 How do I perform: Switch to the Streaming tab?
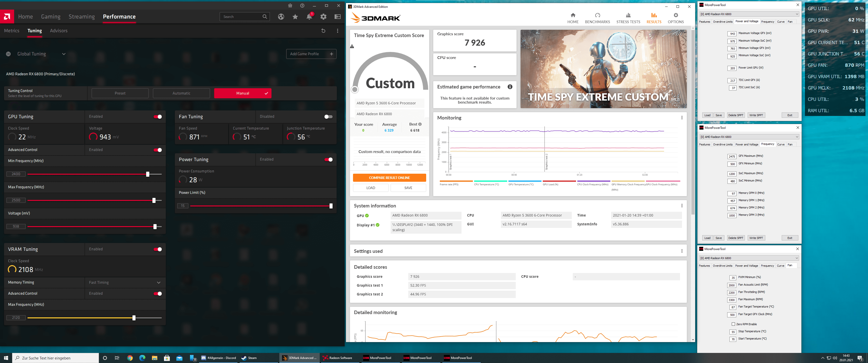(x=82, y=16)
